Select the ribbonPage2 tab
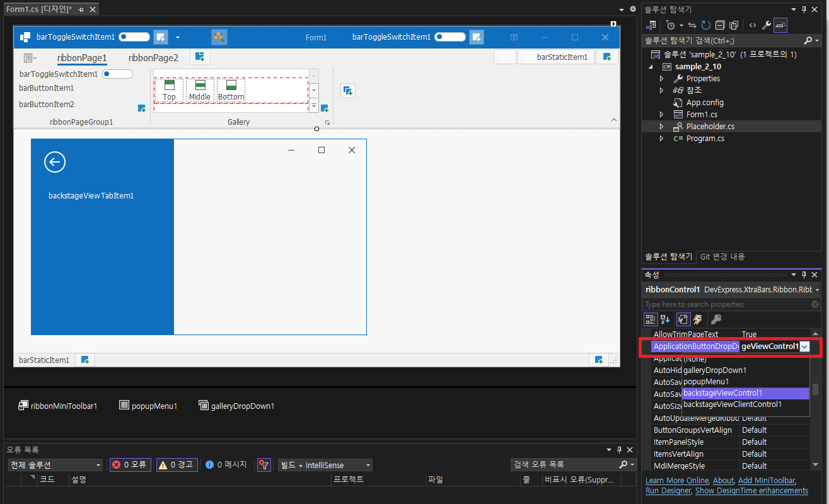The height and width of the screenshot is (504, 829). 153,58
